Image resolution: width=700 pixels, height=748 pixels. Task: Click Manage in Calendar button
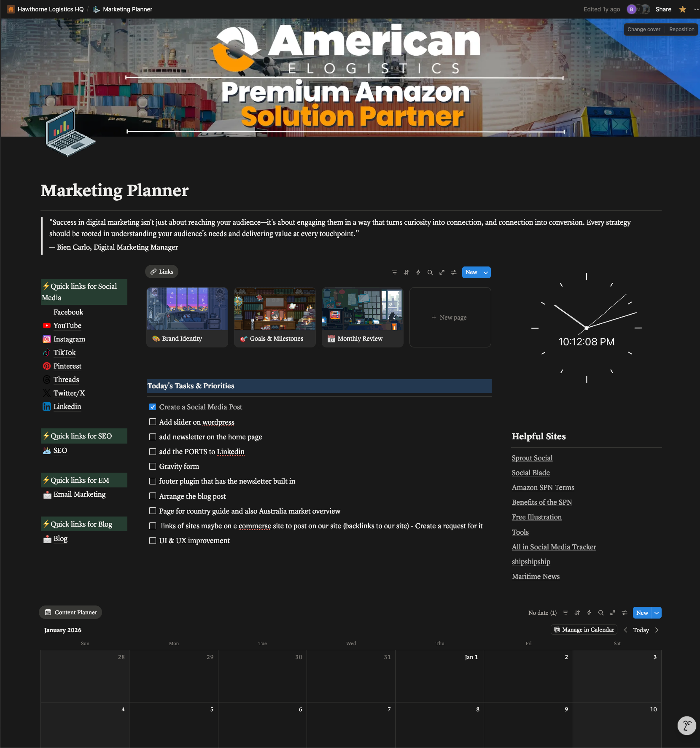click(584, 630)
